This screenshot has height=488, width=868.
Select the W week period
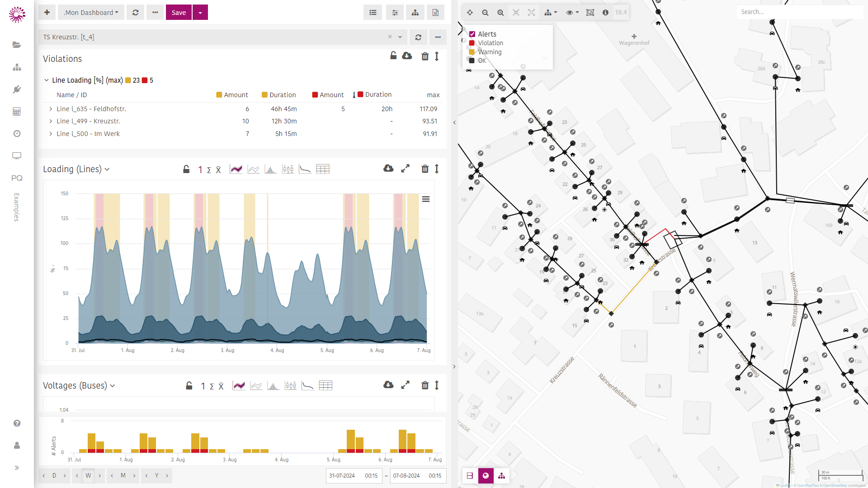click(88, 475)
